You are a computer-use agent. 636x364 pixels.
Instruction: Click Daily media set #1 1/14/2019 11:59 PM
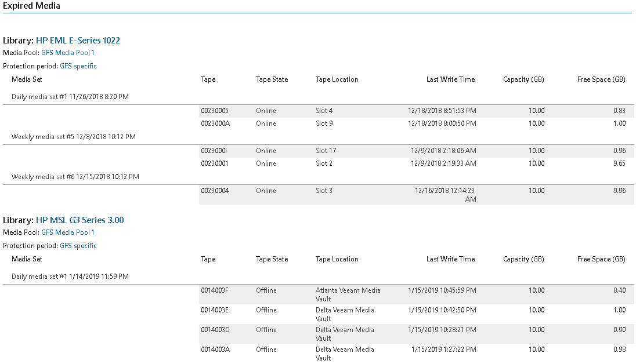tap(70, 276)
